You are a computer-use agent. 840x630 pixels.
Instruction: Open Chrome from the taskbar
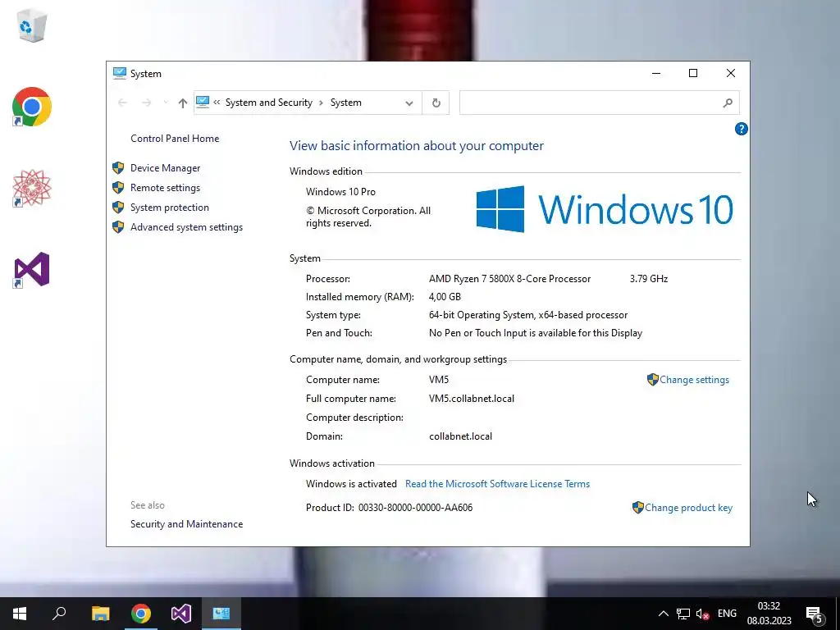141,614
